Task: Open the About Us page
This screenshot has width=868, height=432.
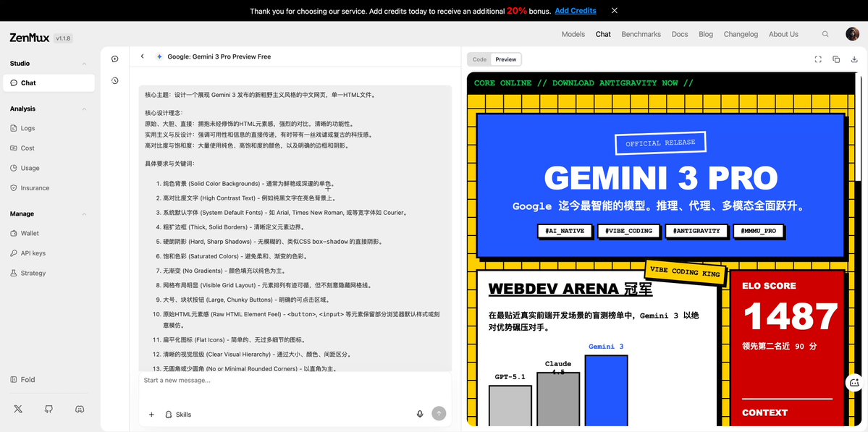Action: click(783, 34)
